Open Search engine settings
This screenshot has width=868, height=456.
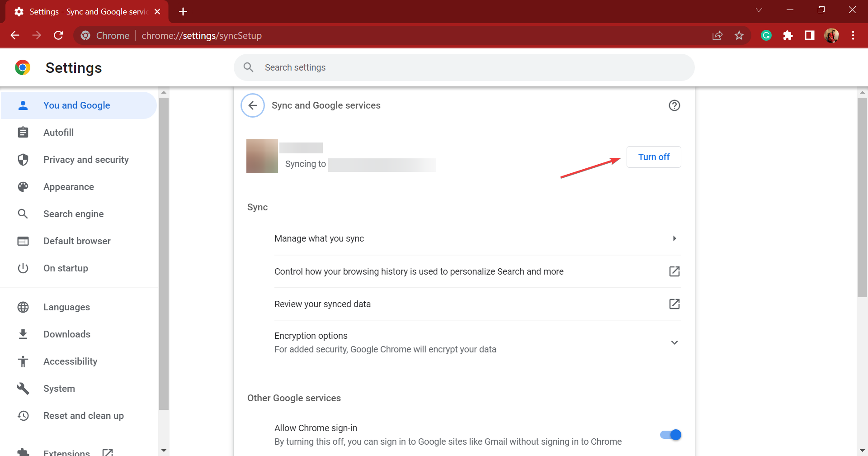[79, 214]
